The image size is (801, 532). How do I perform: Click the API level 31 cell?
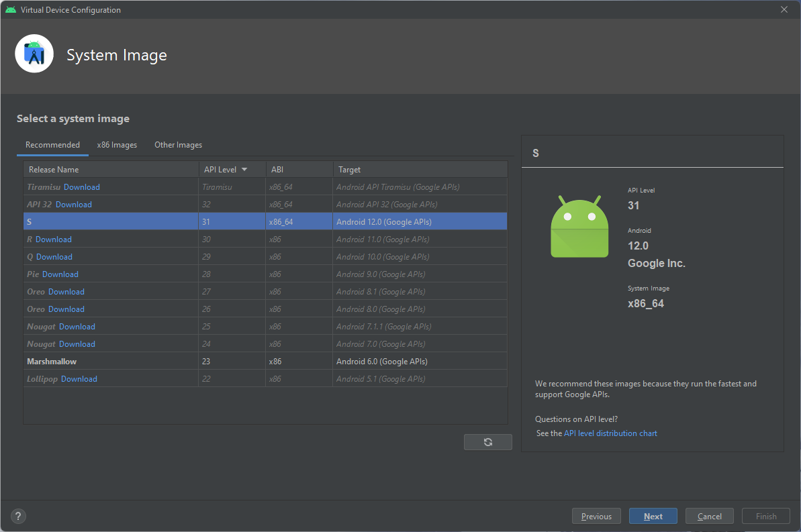coord(232,221)
